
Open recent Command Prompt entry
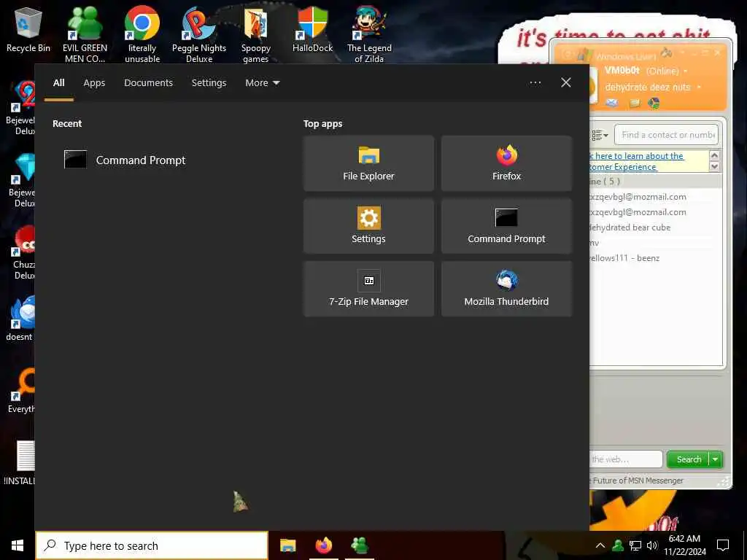[125, 160]
